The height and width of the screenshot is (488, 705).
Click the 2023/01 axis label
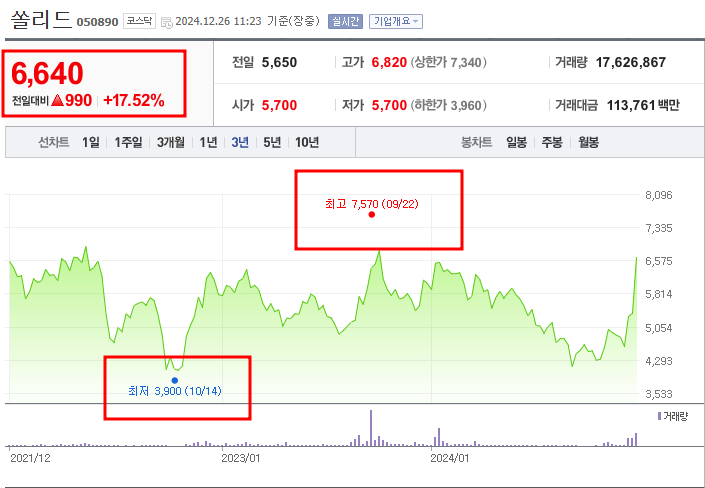coord(241,458)
